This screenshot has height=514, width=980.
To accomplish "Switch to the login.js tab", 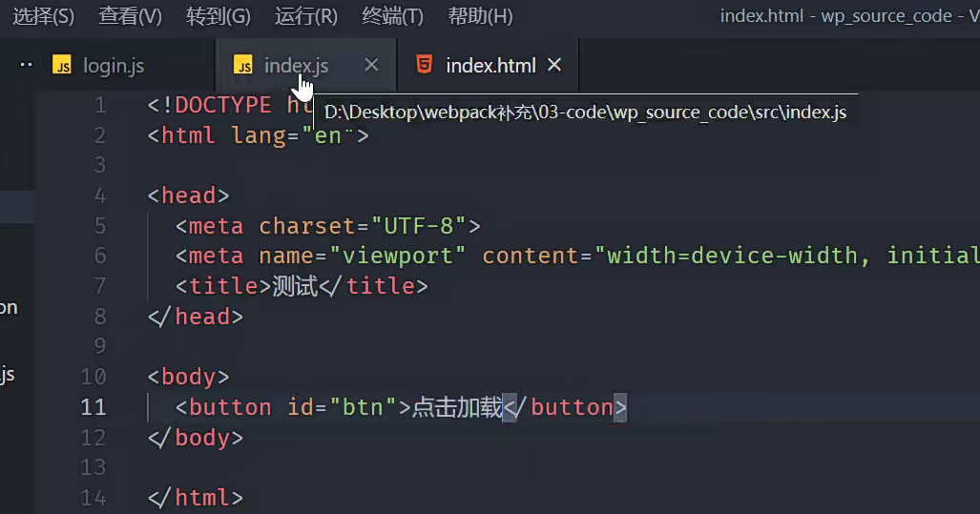I will tap(114, 66).
